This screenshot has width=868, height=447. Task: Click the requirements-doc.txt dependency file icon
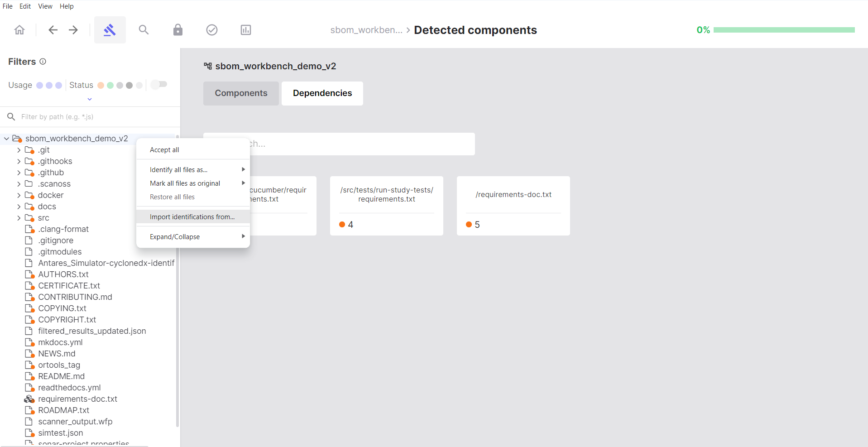coord(29,399)
